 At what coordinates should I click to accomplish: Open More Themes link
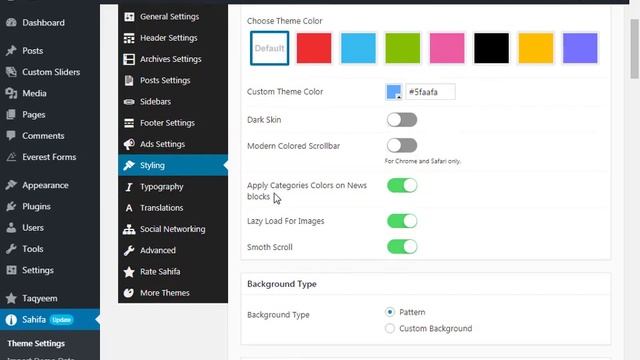173,293
